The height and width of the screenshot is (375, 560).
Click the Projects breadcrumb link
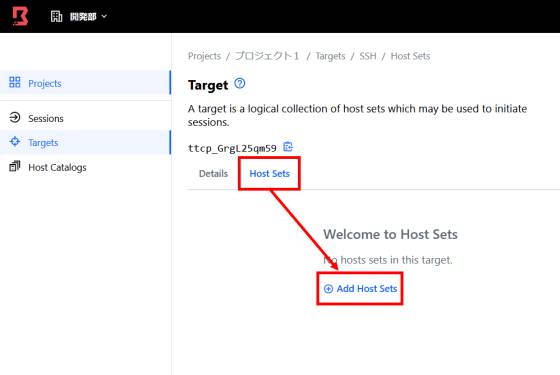204,56
